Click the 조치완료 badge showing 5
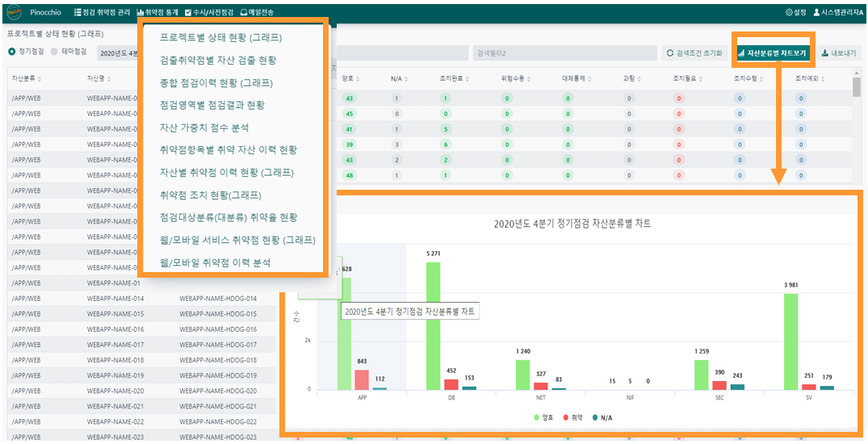 [446, 129]
